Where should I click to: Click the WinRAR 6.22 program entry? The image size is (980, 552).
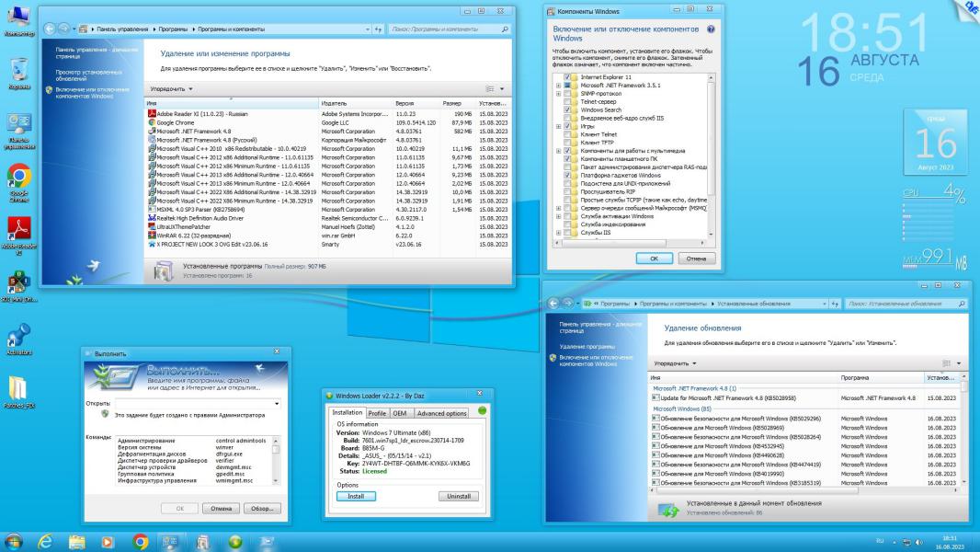coord(327,236)
